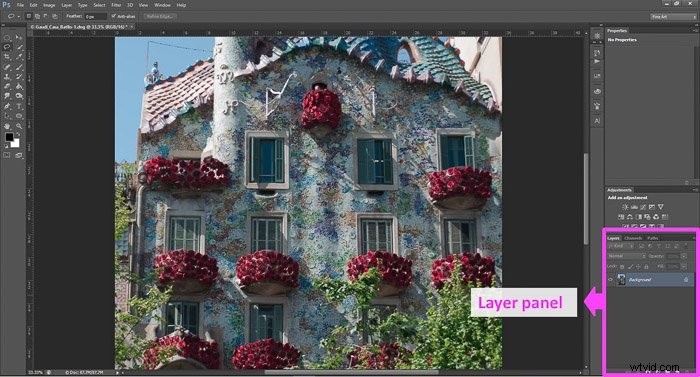The width and height of the screenshot is (700, 377).
Task: Click Add to selection mode icon
Action: [38, 16]
